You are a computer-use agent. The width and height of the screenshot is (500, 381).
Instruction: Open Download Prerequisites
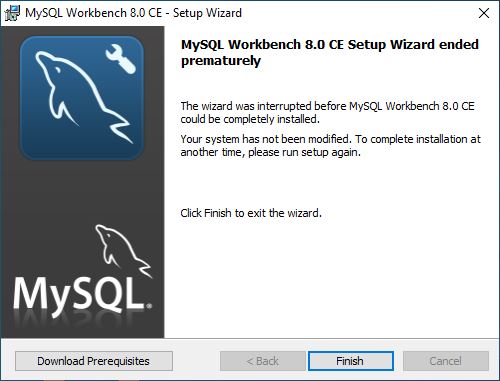[94, 361]
